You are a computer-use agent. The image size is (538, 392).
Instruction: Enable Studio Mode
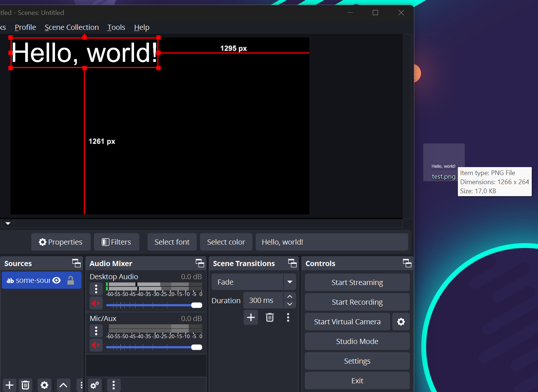tap(357, 341)
